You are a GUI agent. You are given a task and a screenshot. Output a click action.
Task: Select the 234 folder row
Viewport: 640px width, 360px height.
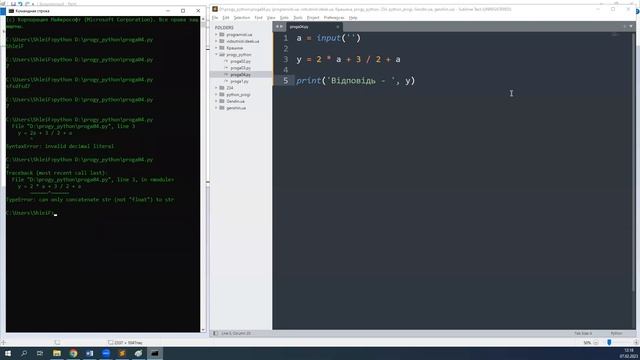click(x=241, y=88)
